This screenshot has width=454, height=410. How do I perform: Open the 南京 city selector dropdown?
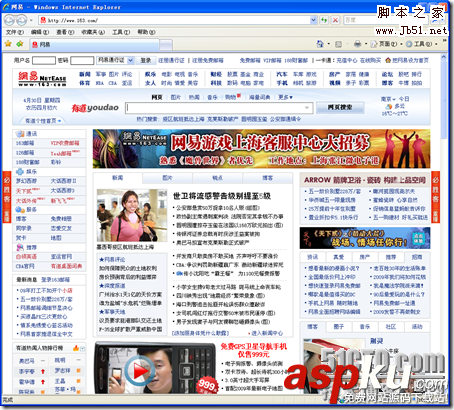point(388,99)
